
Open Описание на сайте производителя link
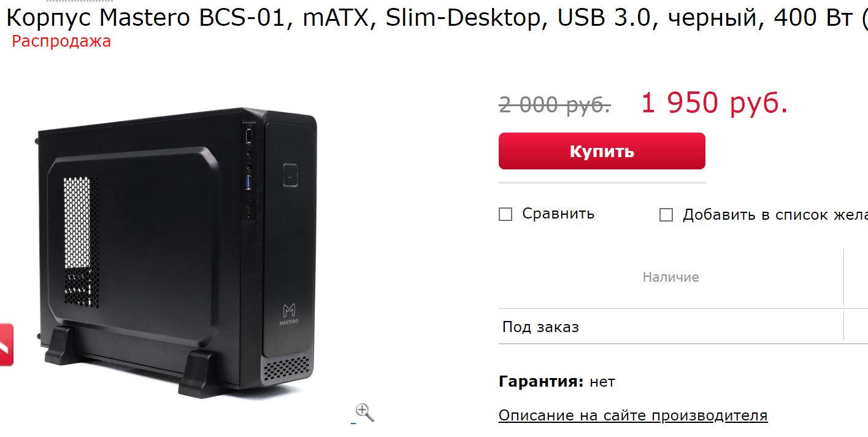[633, 416]
